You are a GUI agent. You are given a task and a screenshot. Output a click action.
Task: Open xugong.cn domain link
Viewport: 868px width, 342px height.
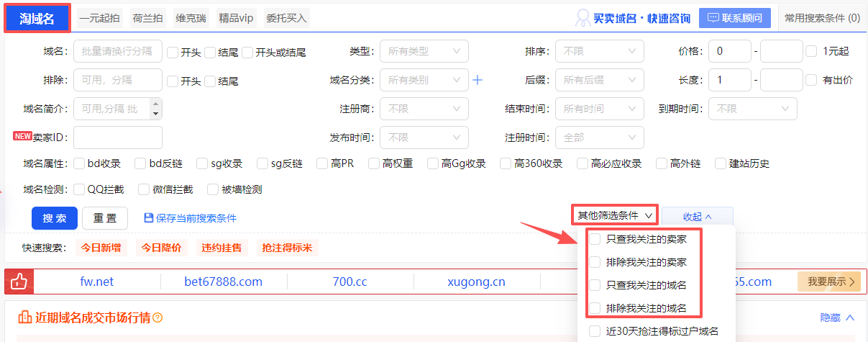point(475,282)
